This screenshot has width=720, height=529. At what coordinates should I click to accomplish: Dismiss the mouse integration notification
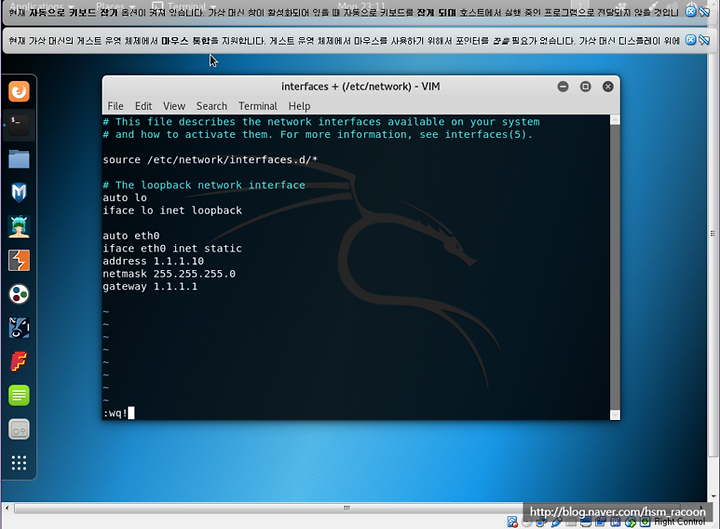[690, 40]
